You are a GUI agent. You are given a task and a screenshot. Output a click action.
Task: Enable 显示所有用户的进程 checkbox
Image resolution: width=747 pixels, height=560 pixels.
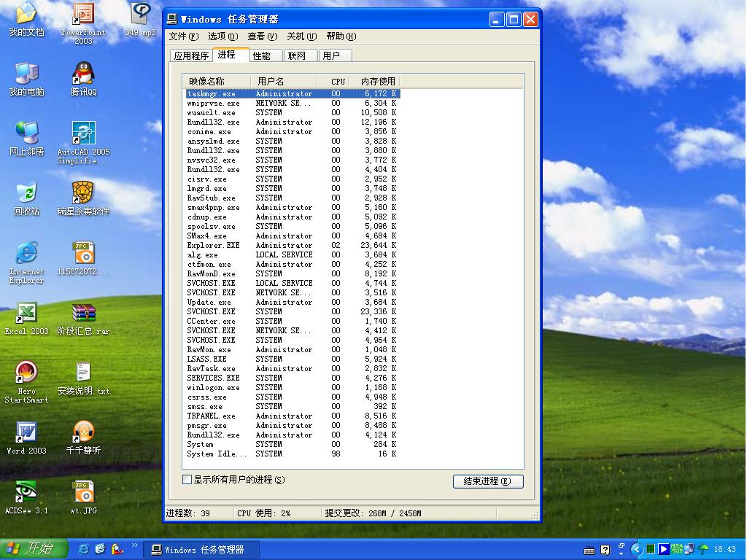(187, 480)
